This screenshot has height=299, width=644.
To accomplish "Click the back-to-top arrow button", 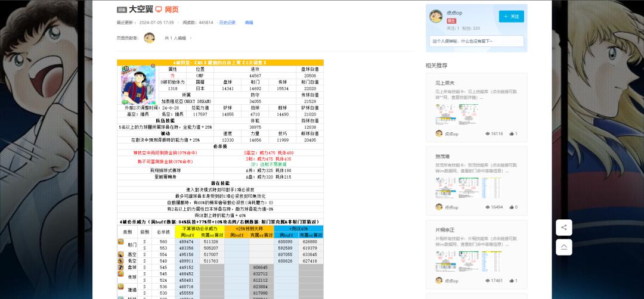I will [563, 247].
